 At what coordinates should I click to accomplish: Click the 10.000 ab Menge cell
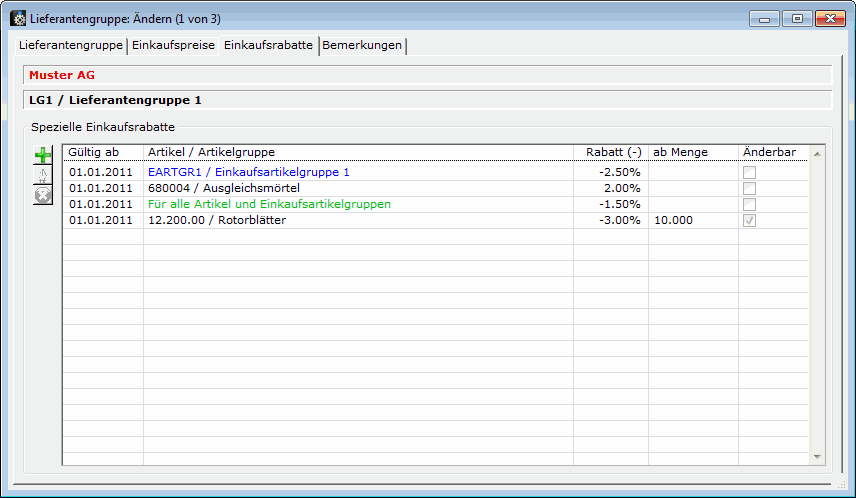[x=673, y=220]
